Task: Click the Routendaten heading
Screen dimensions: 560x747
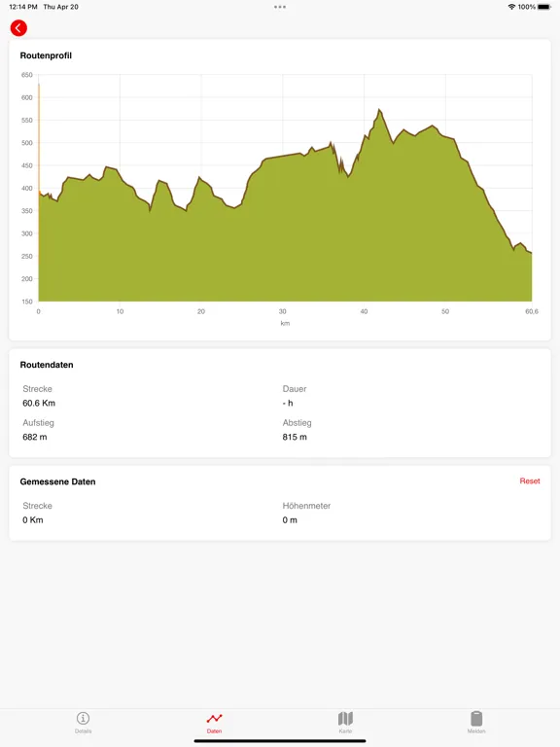Action: click(47, 365)
